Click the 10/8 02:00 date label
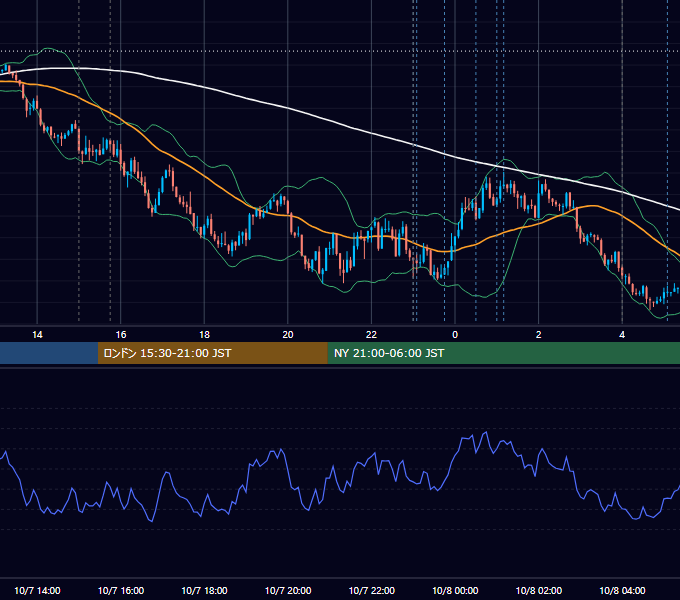The image size is (680, 600). click(539, 590)
